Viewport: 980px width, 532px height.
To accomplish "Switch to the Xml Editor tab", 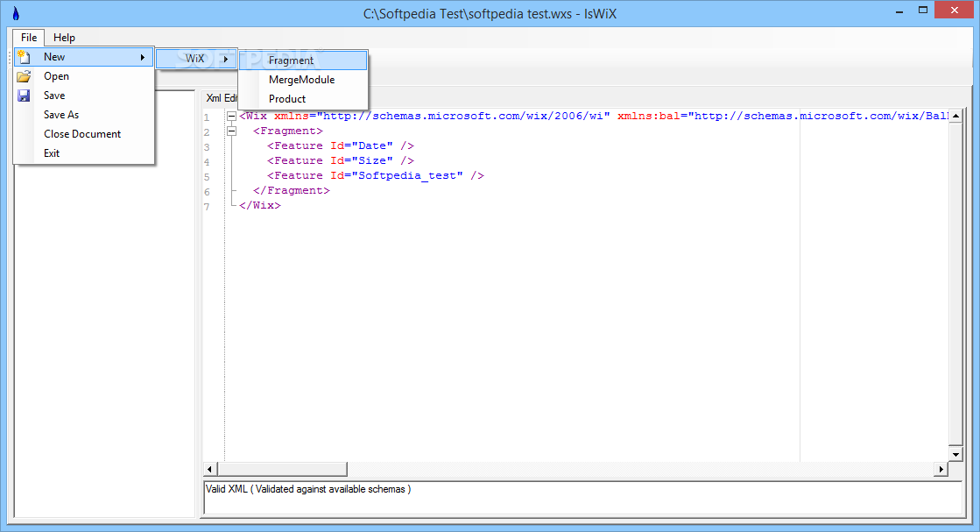I will coord(222,98).
